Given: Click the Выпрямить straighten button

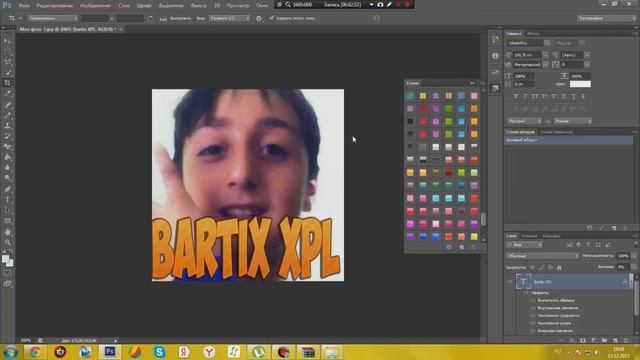Looking at the screenshot, I should (176, 18).
